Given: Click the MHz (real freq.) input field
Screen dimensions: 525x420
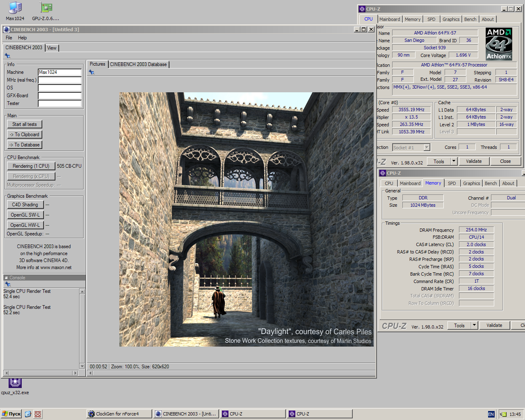Looking at the screenshot, I should click(x=60, y=80).
